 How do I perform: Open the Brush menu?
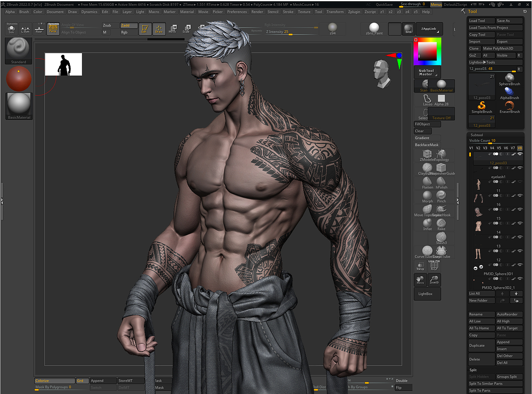click(x=24, y=12)
